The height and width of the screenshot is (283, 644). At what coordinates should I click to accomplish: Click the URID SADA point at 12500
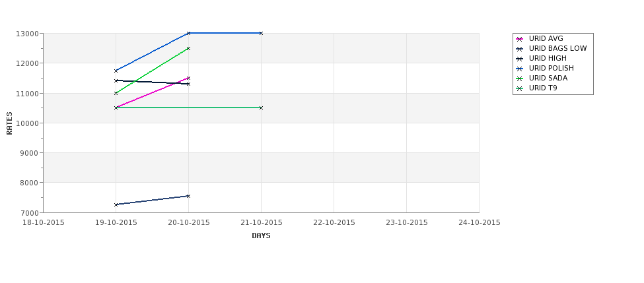click(x=188, y=48)
